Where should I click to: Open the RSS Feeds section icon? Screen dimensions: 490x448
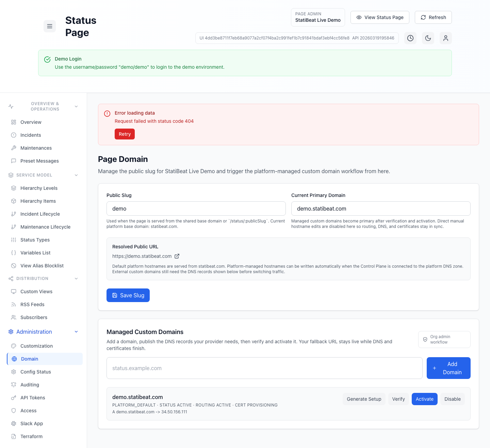[x=14, y=304]
